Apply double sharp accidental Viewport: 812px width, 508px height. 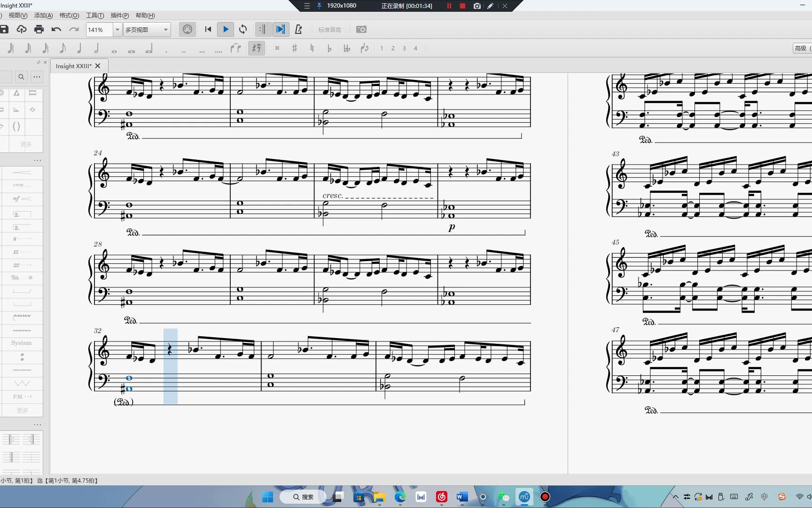[277, 48]
